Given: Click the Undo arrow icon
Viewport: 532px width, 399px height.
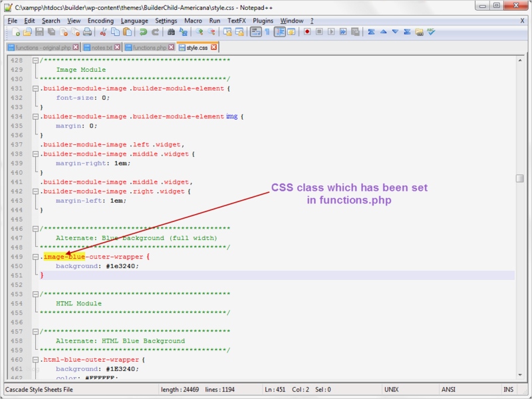Looking at the screenshot, I should click(x=144, y=32).
